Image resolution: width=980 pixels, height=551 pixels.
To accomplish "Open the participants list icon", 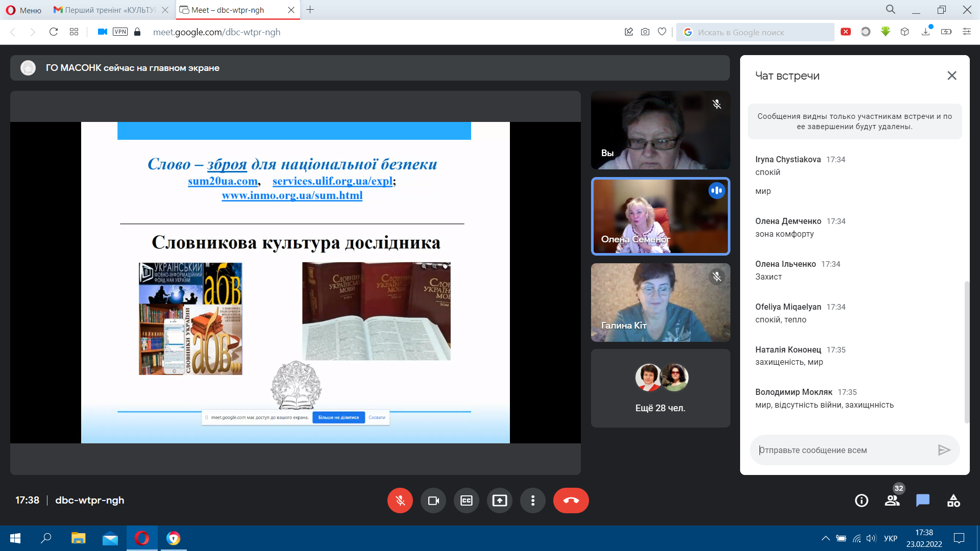I will pos(892,500).
